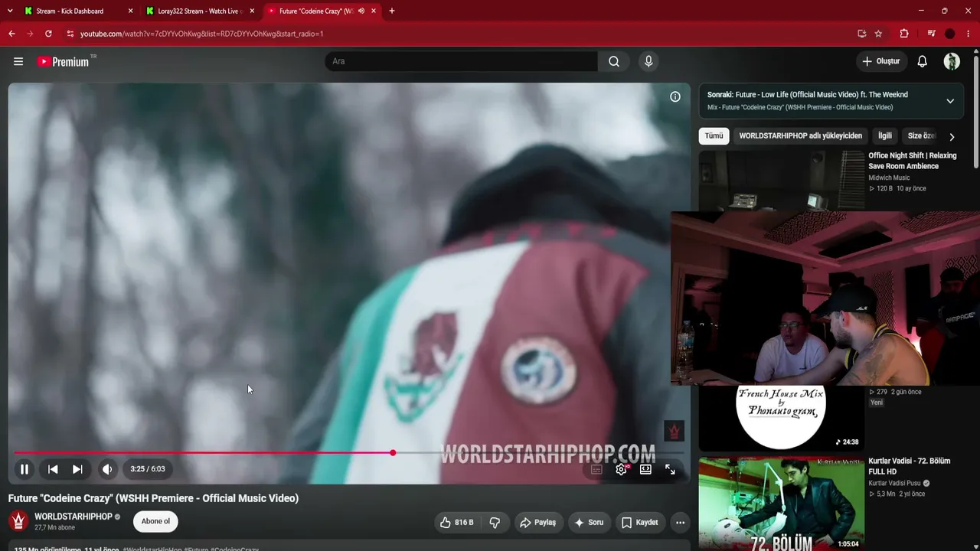
Task: Mute the Future "Codeine Crazy" tab audio
Action: pos(361,11)
